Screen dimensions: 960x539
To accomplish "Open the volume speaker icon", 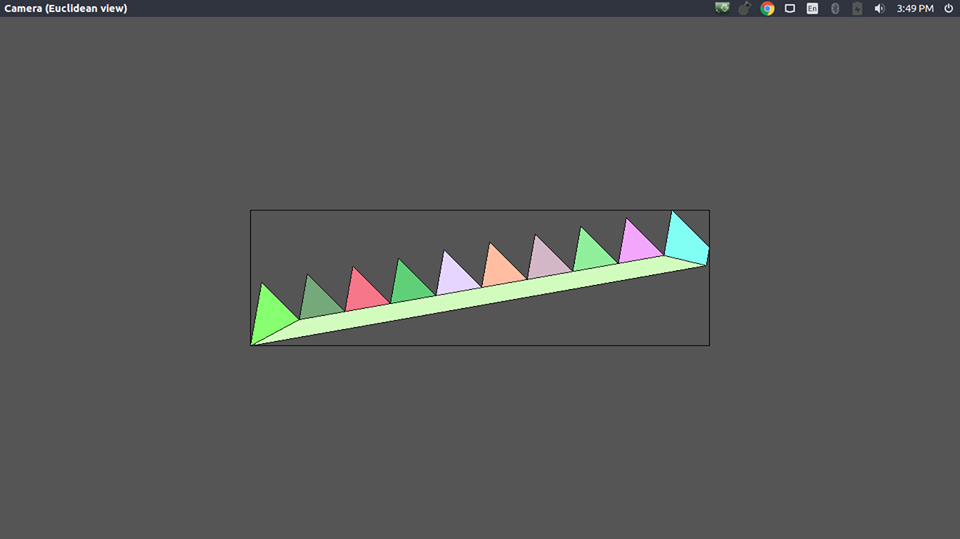I will [x=879, y=9].
